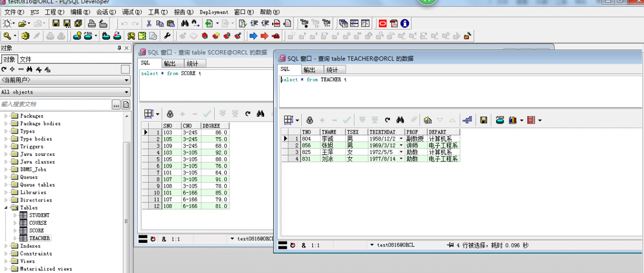
Task: Click the Save icon in main toolbar
Action: click(55, 23)
